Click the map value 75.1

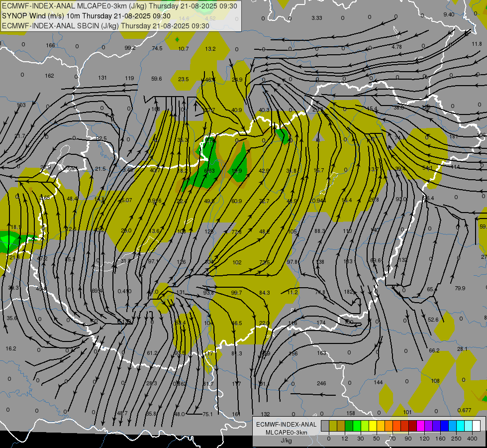pos(207,414)
